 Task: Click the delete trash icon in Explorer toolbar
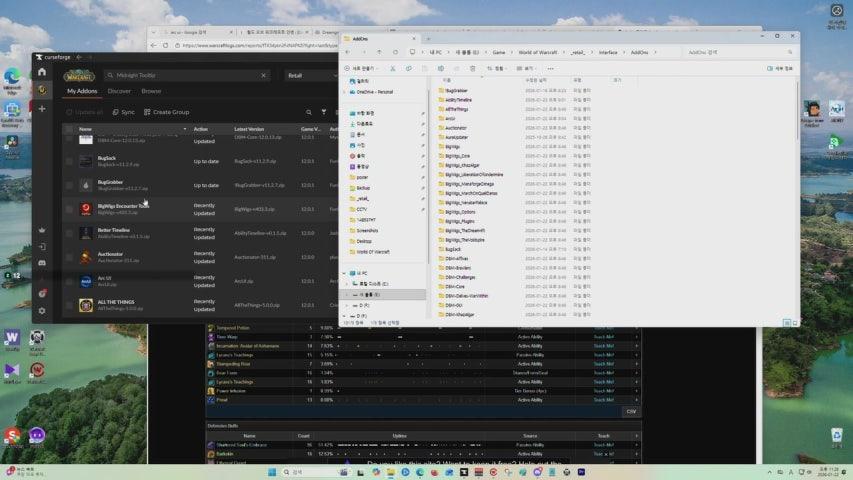[x=472, y=69]
